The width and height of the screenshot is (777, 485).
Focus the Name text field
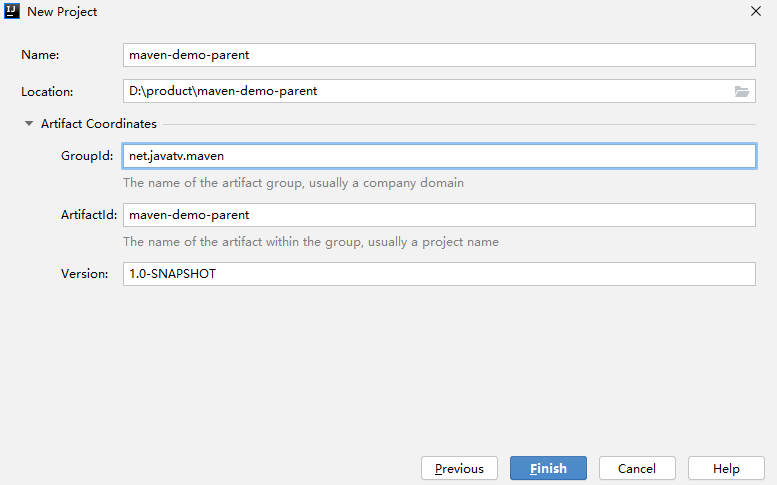pyautogui.click(x=438, y=55)
